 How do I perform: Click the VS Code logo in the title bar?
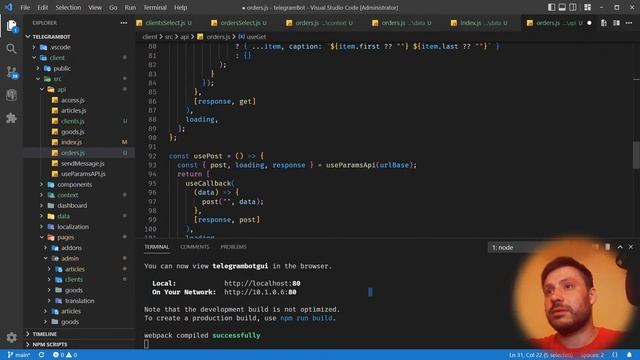tap(9, 7)
